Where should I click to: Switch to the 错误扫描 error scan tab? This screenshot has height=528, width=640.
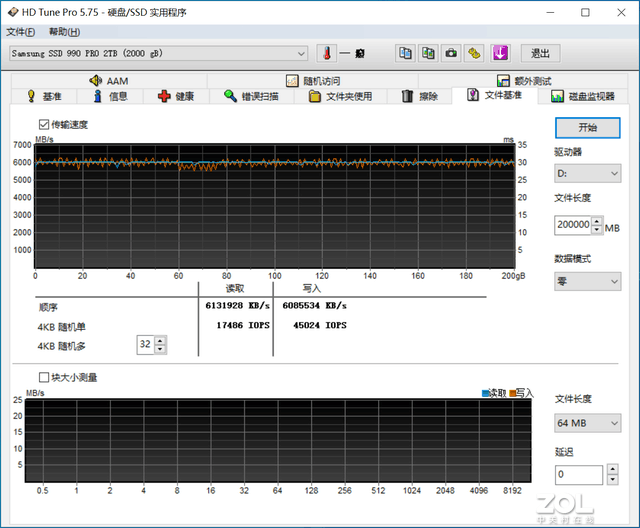click(251, 97)
